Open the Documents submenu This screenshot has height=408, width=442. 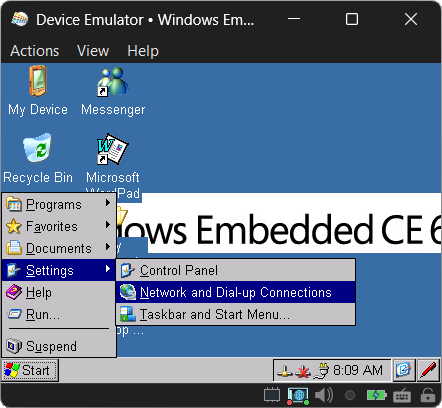click(x=59, y=248)
